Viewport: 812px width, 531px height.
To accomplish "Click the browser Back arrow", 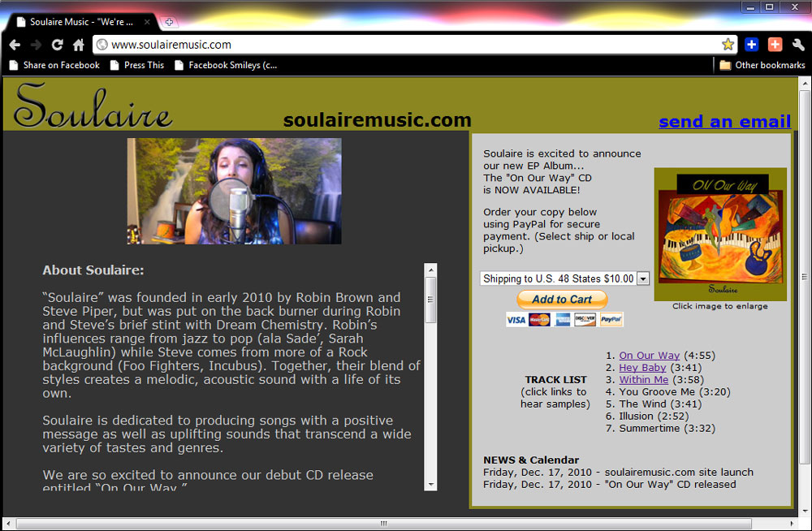I will (15, 45).
